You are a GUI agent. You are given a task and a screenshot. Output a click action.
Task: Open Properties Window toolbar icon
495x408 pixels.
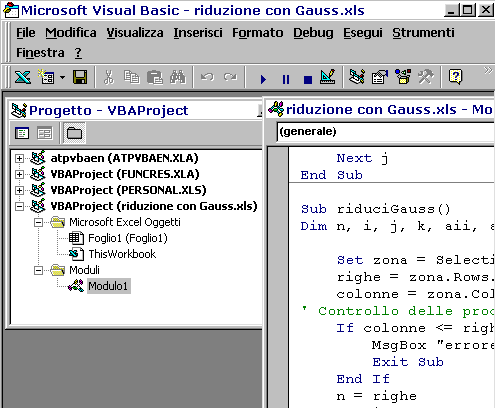[380, 77]
